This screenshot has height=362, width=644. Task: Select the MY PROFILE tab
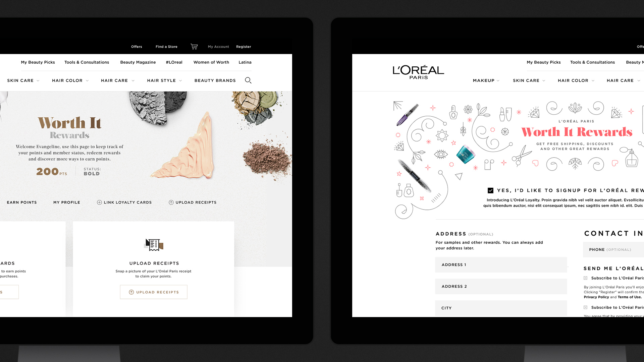[x=67, y=202]
